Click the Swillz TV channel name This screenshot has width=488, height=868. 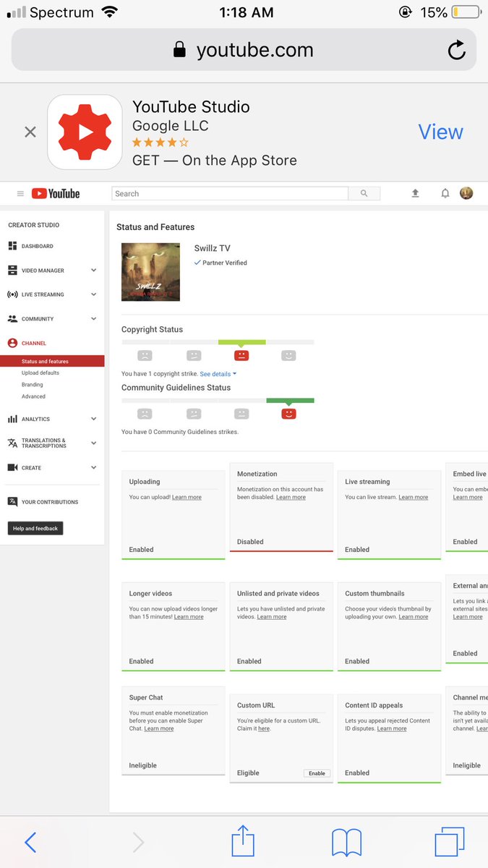(213, 249)
